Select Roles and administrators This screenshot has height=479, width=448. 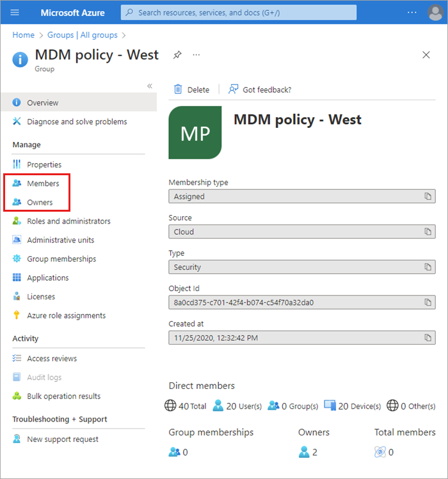pyautogui.click(x=68, y=221)
